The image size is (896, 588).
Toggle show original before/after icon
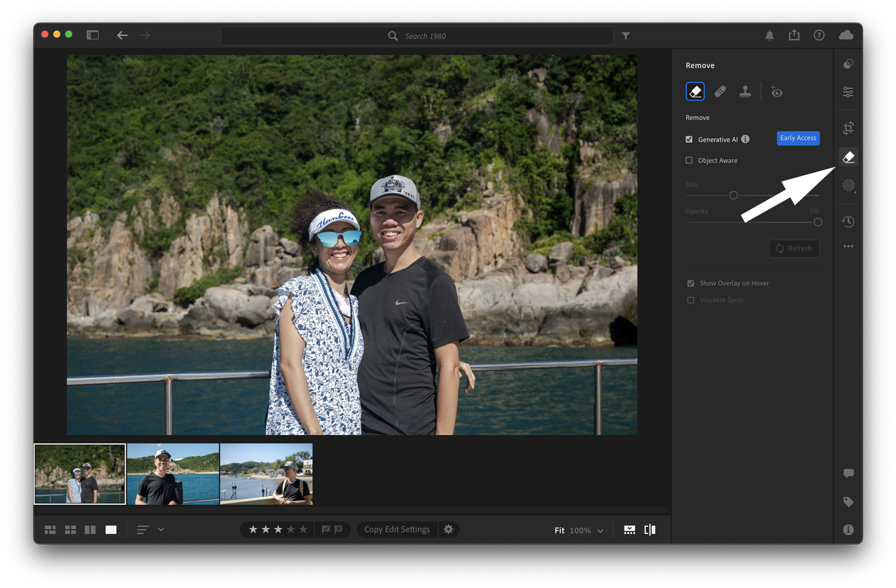tap(650, 530)
